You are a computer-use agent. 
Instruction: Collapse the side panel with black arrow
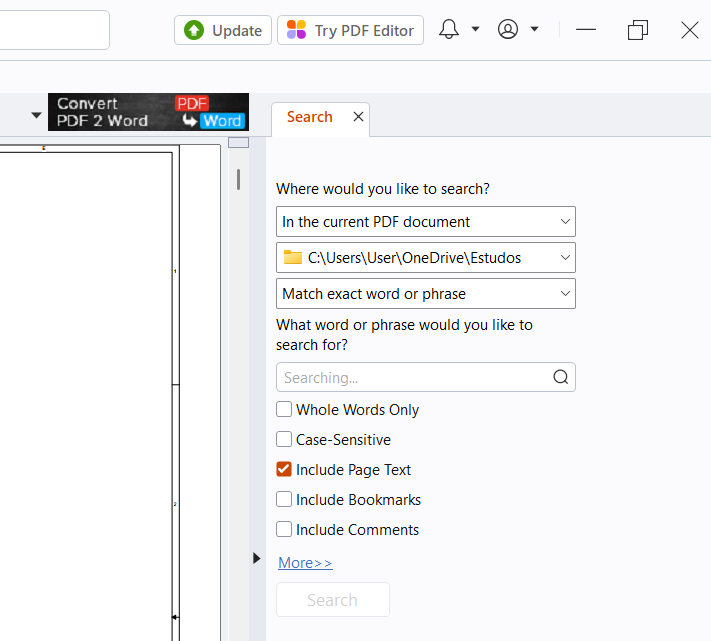click(x=256, y=558)
